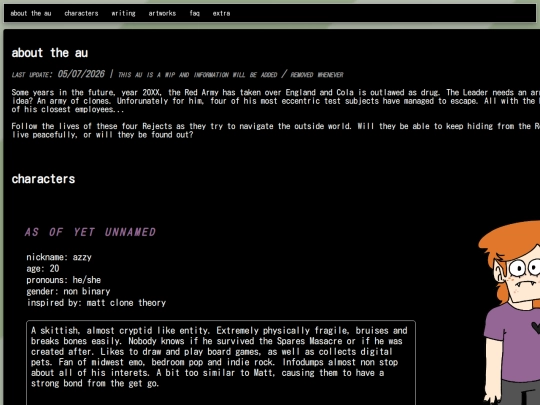The image size is (540, 405).
Task: Click the 'gender: non binary' line
Action: (68, 291)
